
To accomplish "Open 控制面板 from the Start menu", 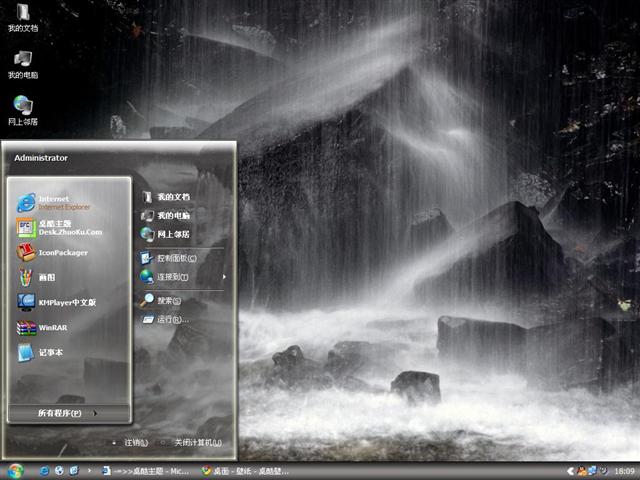I will point(176,258).
